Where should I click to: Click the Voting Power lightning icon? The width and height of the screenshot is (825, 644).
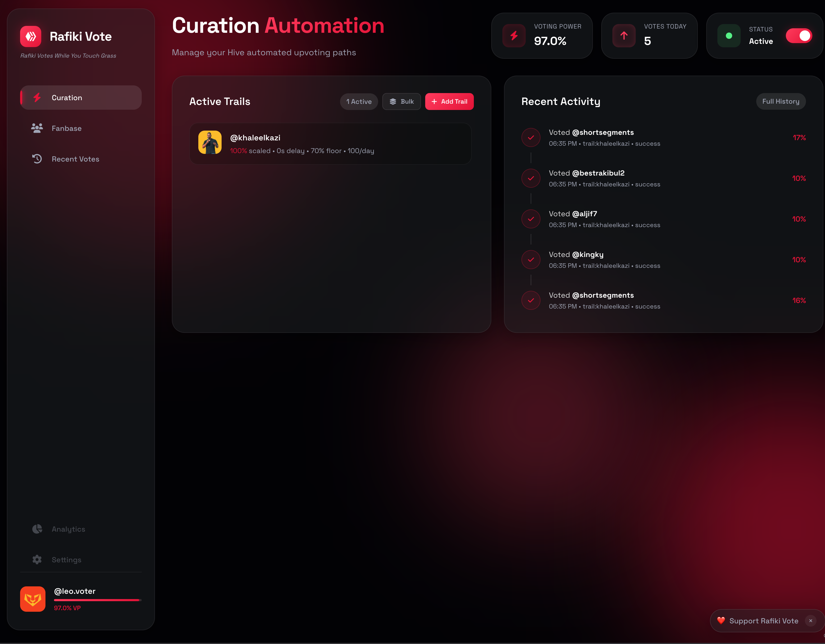pos(514,36)
